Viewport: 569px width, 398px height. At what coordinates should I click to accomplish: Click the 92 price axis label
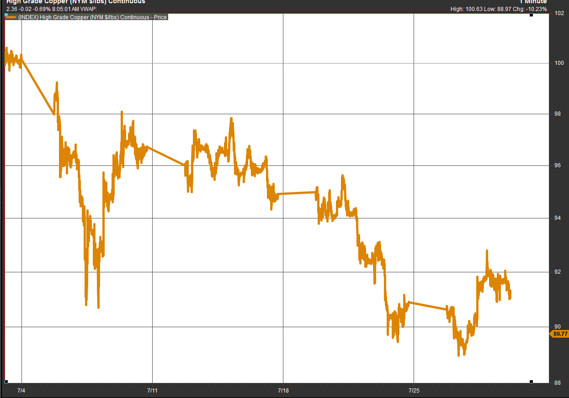[557, 272]
